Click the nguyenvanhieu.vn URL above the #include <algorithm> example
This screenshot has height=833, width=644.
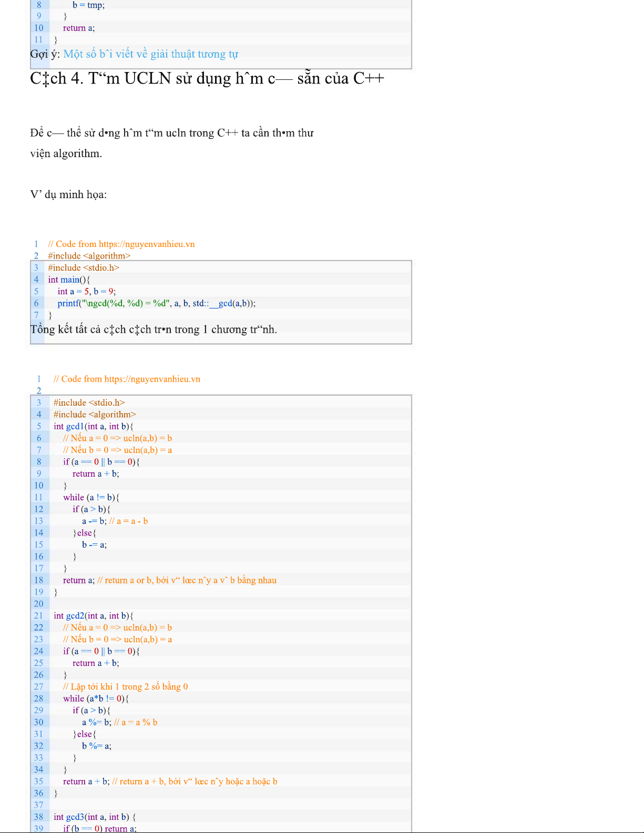(x=147, y=244)
